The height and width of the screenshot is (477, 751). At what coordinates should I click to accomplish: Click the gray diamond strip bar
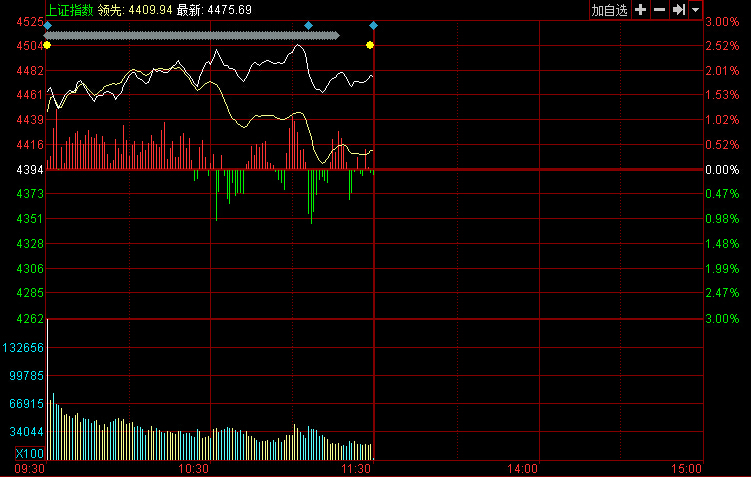pyautogui.click(x=192, y=35)
